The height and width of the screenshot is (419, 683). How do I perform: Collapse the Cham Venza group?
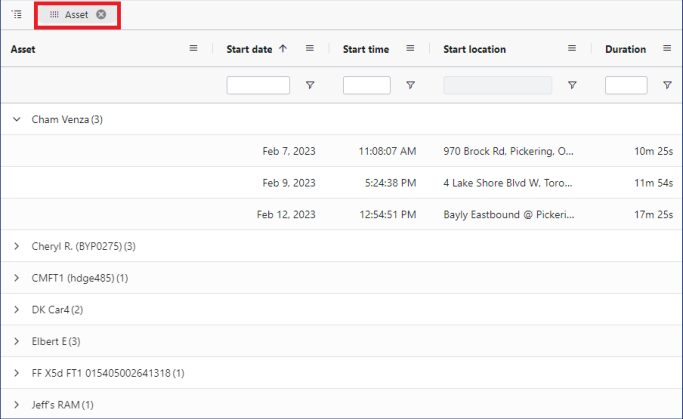pos(17,120)
